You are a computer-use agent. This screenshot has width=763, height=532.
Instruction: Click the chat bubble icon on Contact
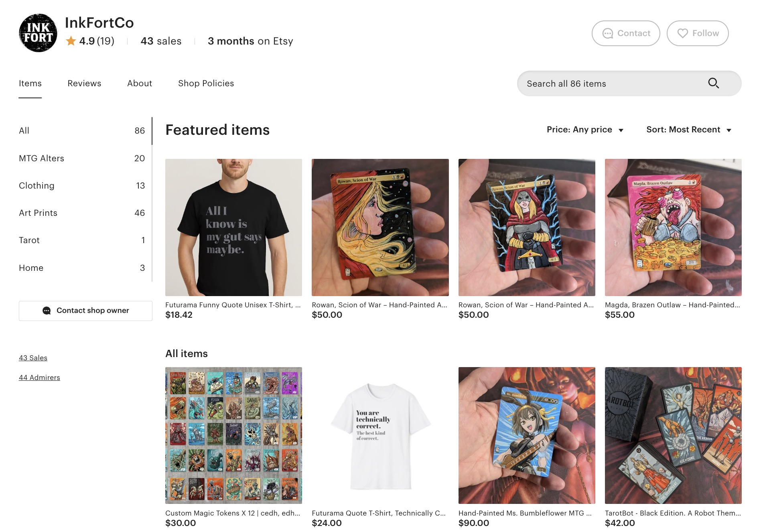click(608, 33)
